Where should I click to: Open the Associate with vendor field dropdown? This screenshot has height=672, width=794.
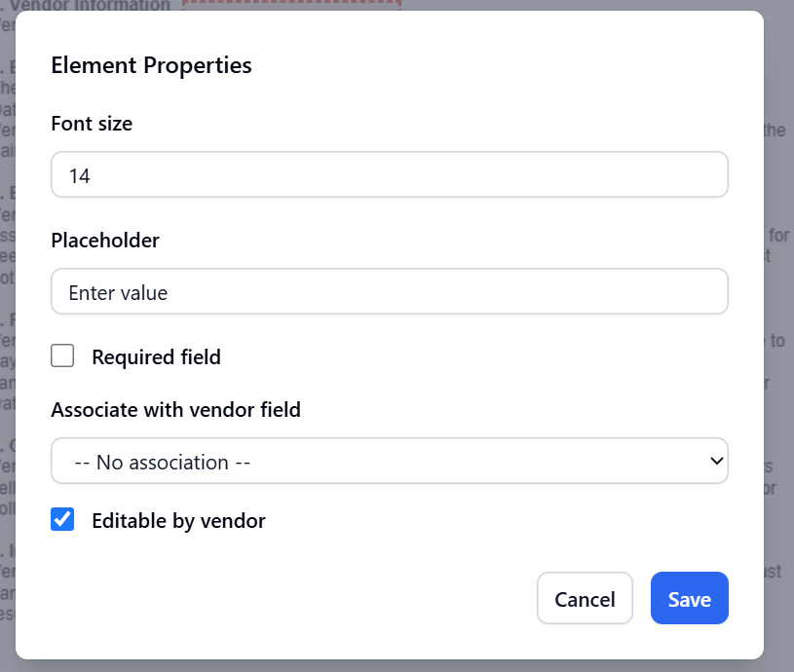pos(390,462)
